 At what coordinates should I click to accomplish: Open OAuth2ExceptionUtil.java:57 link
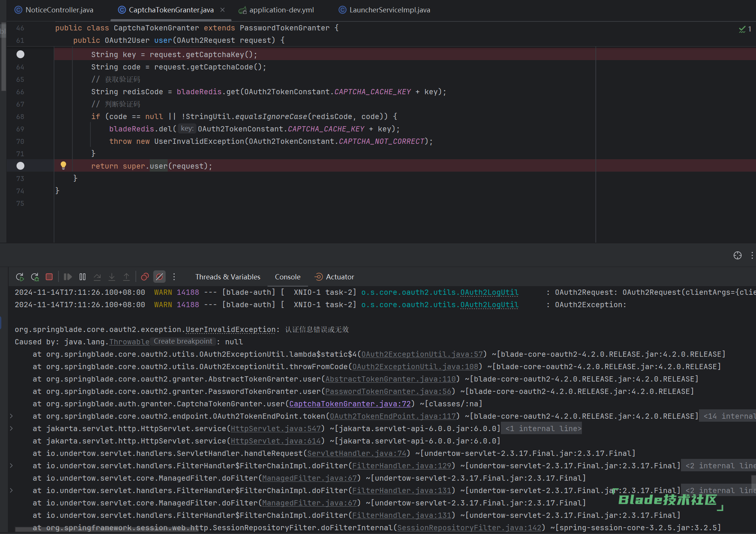422,354
